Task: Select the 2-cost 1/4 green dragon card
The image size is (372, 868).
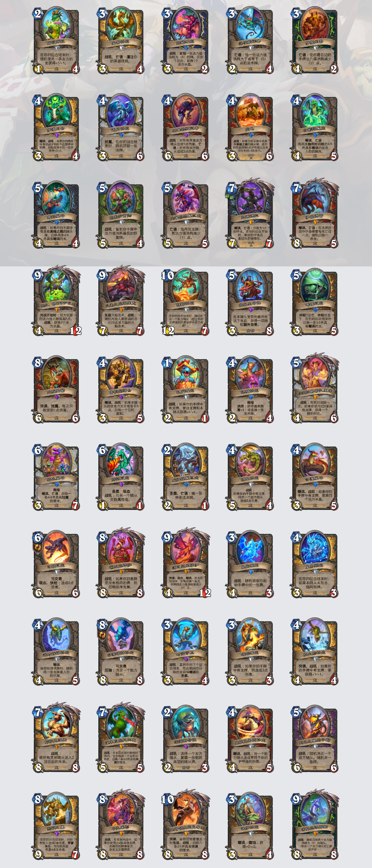Action: [56, 40]
